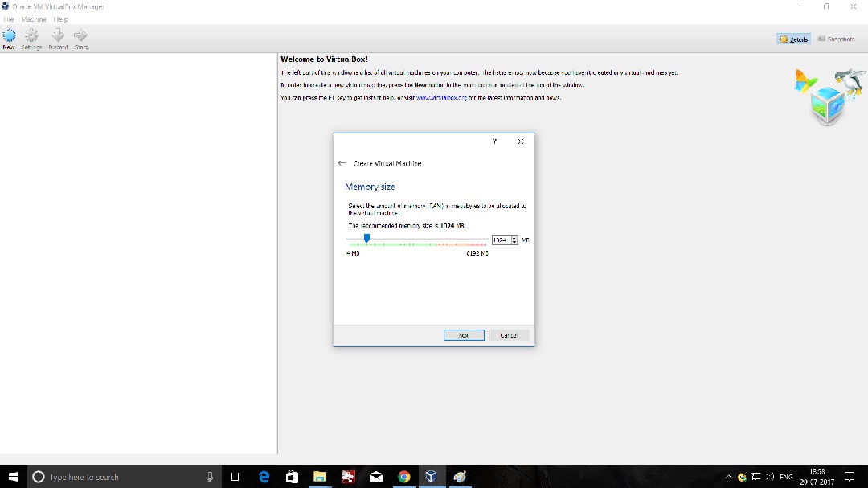868x488 pixels.
Task: Open the VirtualBox icon in the taskbar
Action: pos(432,477)
